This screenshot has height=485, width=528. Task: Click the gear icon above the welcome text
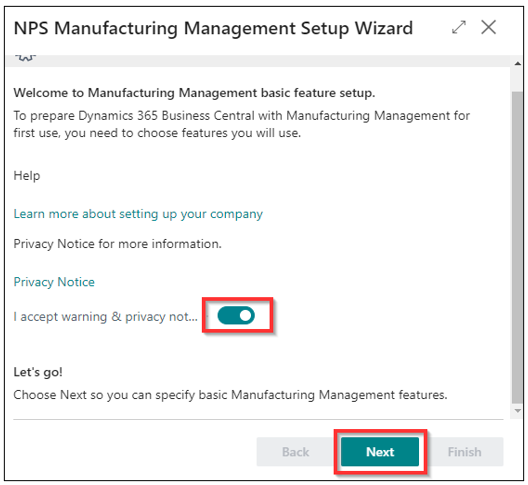[x=26, y=58]
